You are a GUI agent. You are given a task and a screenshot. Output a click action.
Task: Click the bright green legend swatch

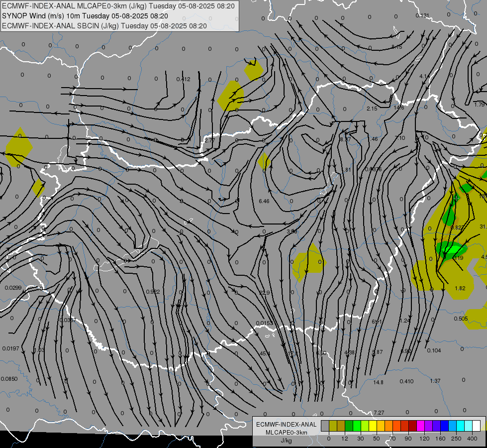[357, 426]
